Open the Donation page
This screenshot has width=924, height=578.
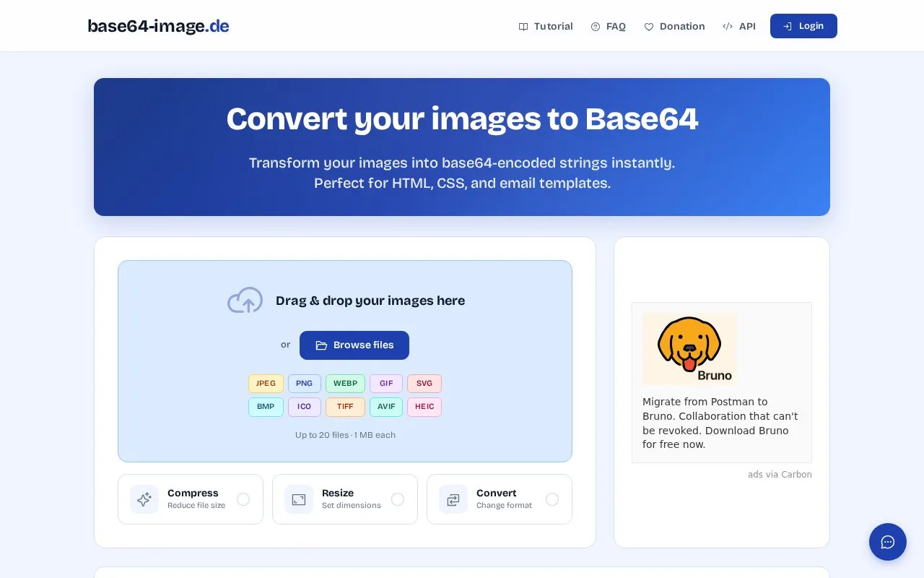pyautogui.click(x=674, y=27)
